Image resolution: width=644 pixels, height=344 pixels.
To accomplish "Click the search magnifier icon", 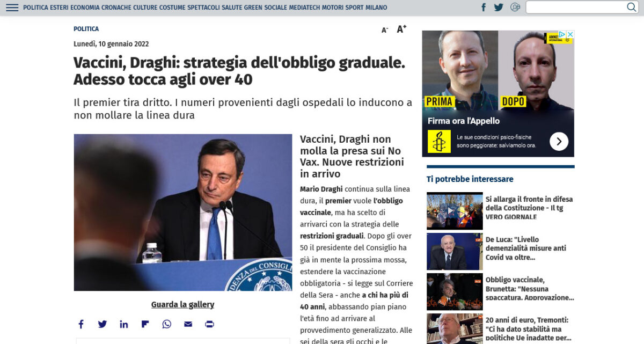I will pyautogui.click(x=632, y=7).
